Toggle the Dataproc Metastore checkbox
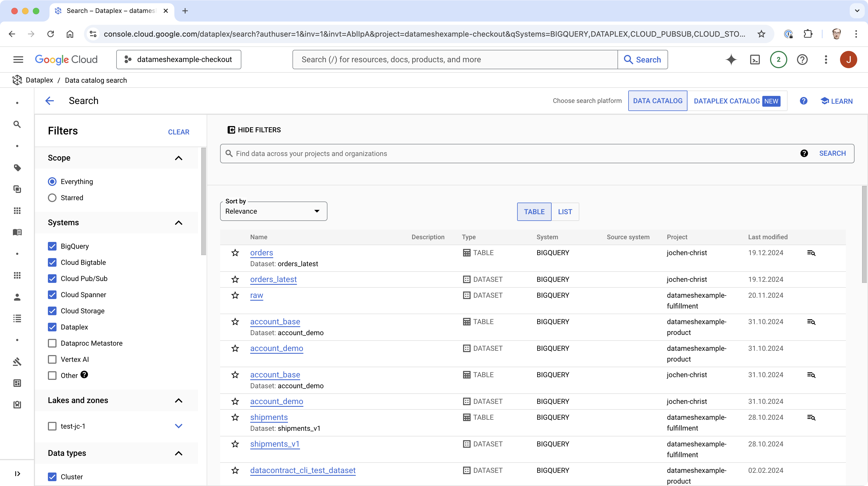Image resolution: width=868 pixels, height=486 pixels. point(52,343)
